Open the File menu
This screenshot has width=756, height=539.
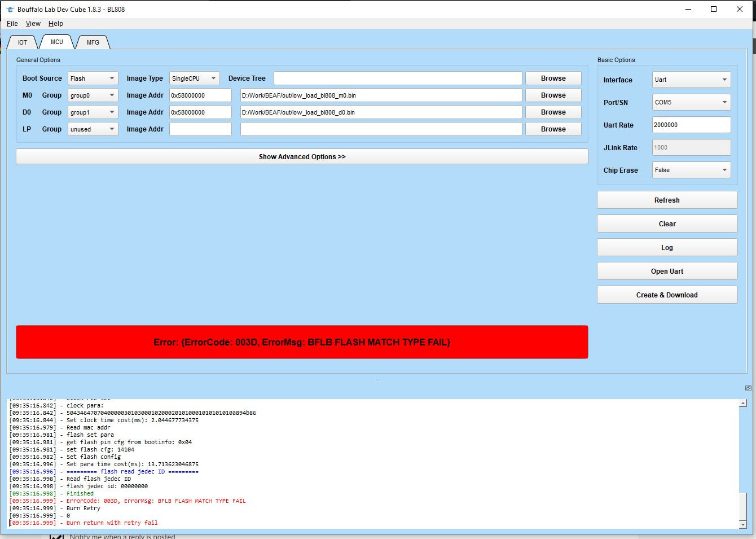click(x=12, y=24)
